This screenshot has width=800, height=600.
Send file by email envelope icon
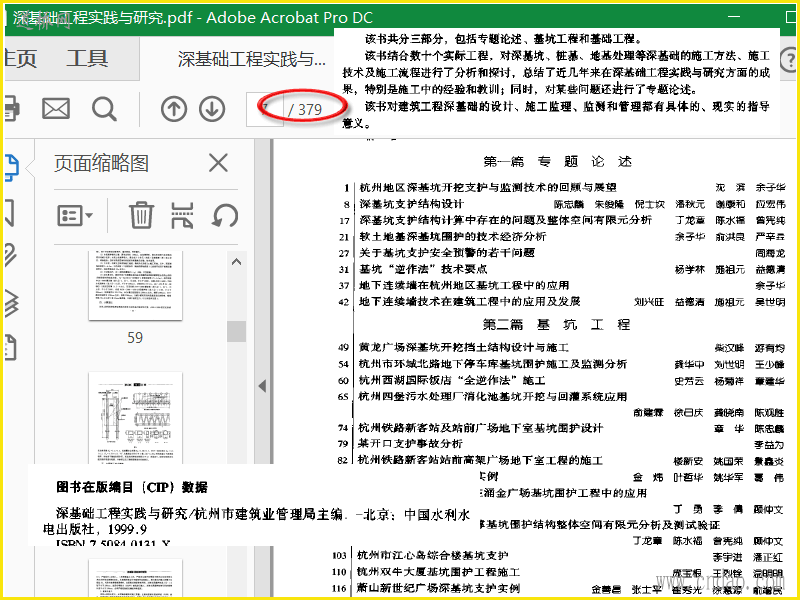point(56,109)
